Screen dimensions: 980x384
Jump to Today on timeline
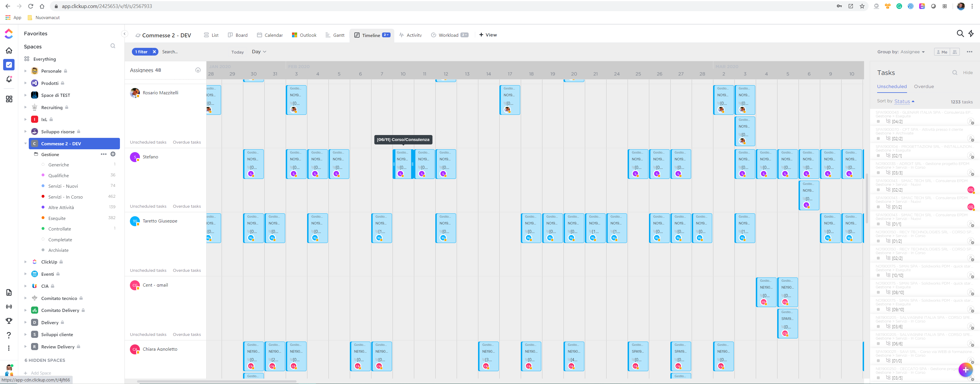click(237, 52)
